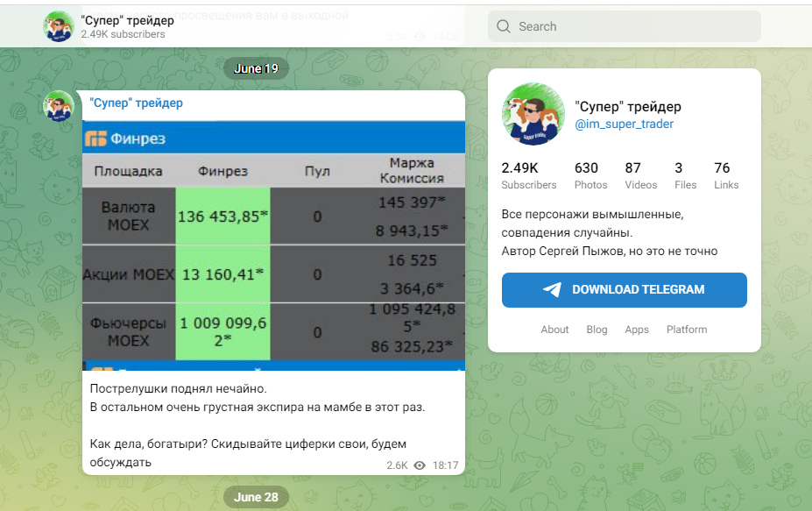The width and height of the screenshot is (812, 511).
Task: Open the Platform footer link
Action: click(687, 330)
